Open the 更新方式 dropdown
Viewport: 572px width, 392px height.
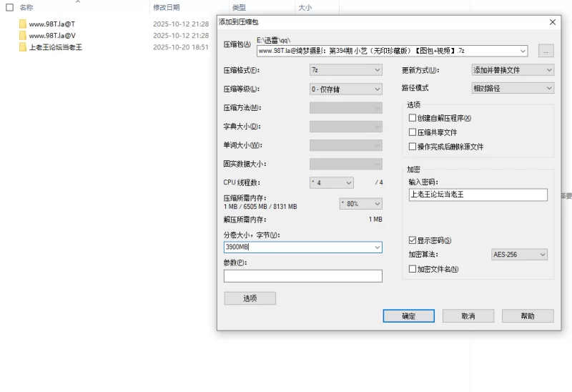[513, 70]
